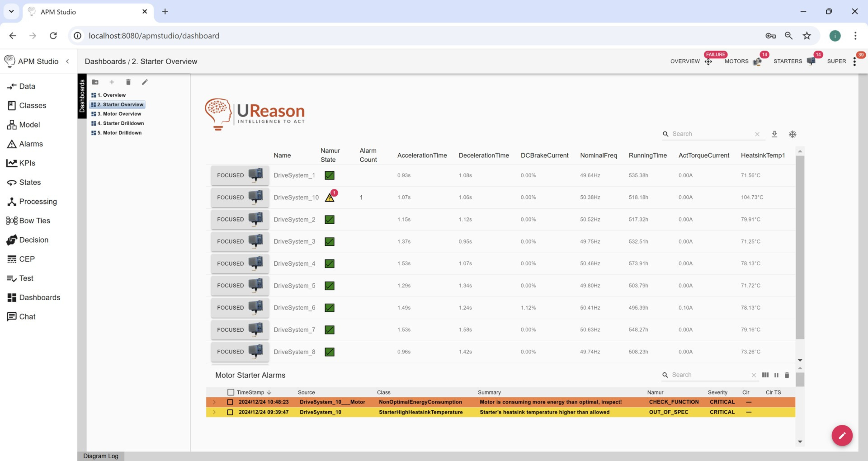Expand the orange DriveSystem_10__Motor alarm row
Image resolution: width=868 pixels, height=461 pixels.
[x=214, y=402]
